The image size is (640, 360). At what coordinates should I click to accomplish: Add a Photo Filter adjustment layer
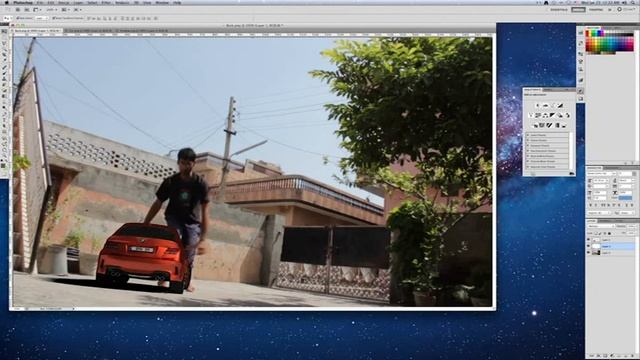tap(560, 115)
